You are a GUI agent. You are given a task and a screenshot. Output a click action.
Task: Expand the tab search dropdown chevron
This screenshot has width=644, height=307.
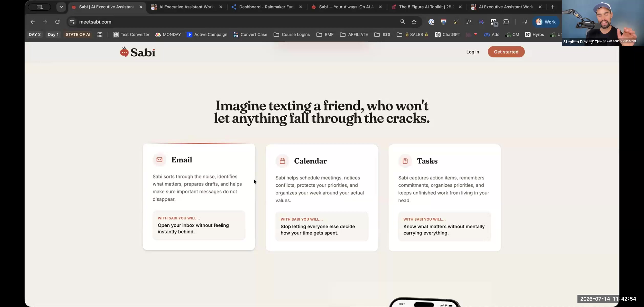point(61,7)
